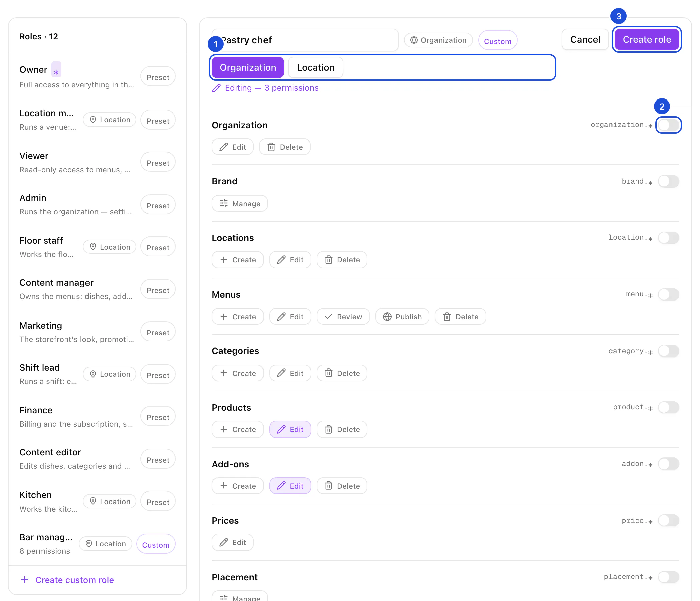Click globe icon on Menus Publish permission
This screenshot has width=700, height=601.
[x=387, y=317]
